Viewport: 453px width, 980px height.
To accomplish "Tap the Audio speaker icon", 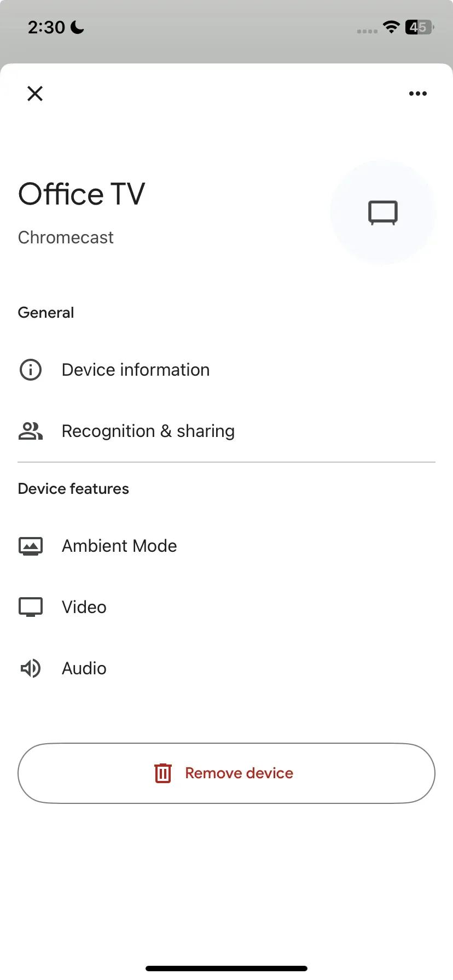I will [x=31, y=668].
